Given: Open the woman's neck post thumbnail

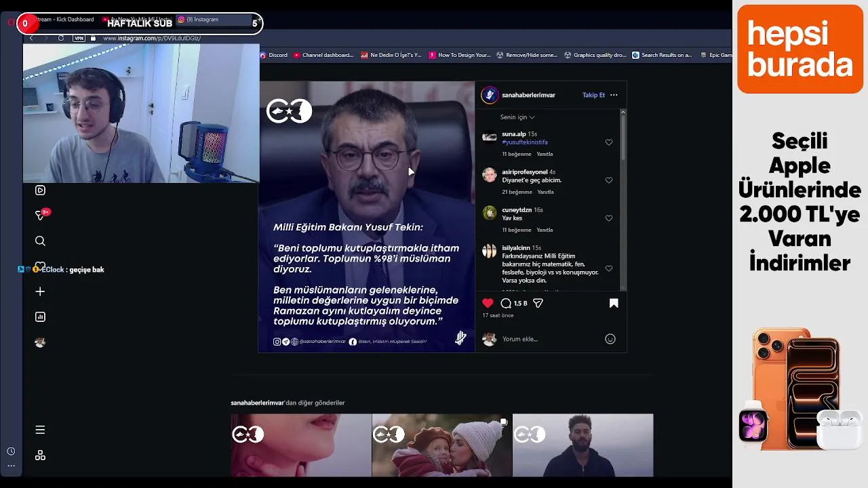Looking at the screenshot, I should [301, 445].
